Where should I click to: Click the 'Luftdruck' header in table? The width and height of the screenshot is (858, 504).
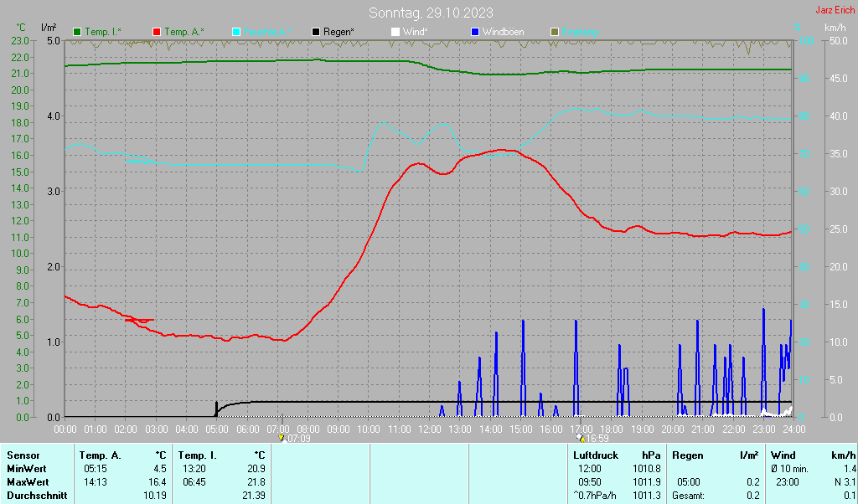tap(596, 455)
